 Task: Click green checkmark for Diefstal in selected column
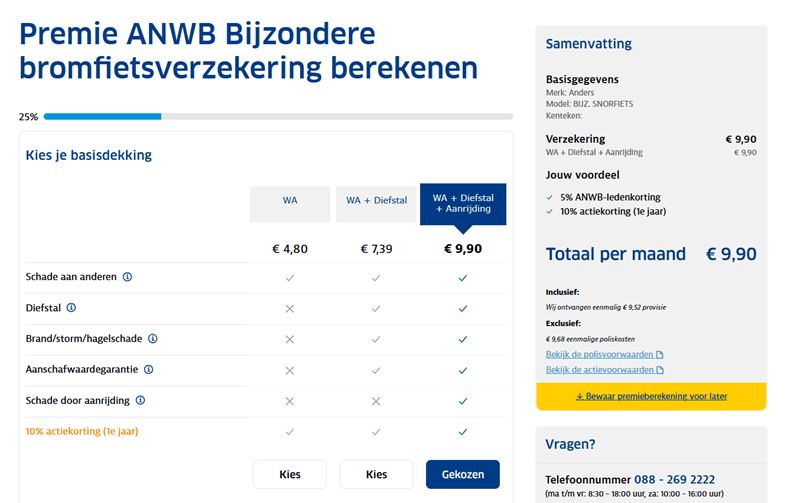[x=463, y=309]
